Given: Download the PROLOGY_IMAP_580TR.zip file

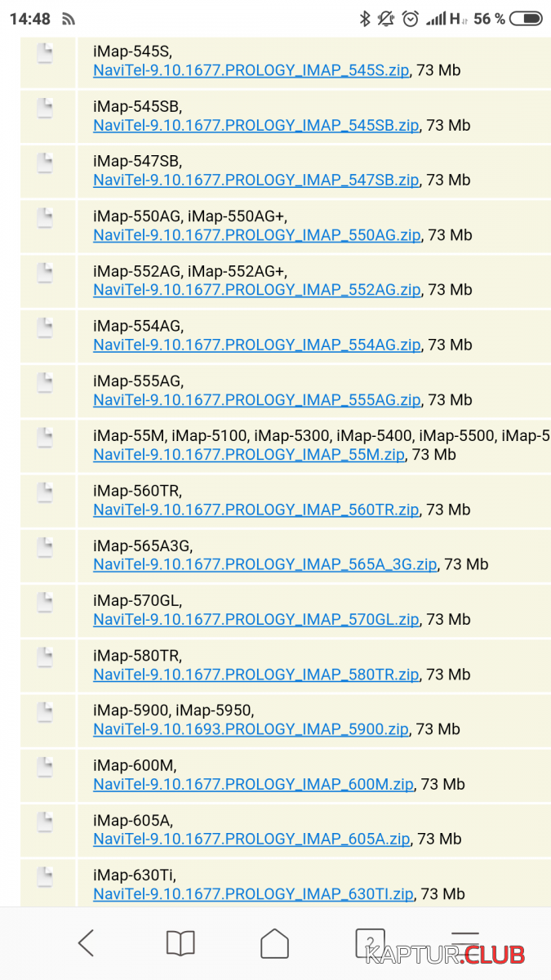Looking at the screenshot, I should pyautogui.click(x=256, y=675).
